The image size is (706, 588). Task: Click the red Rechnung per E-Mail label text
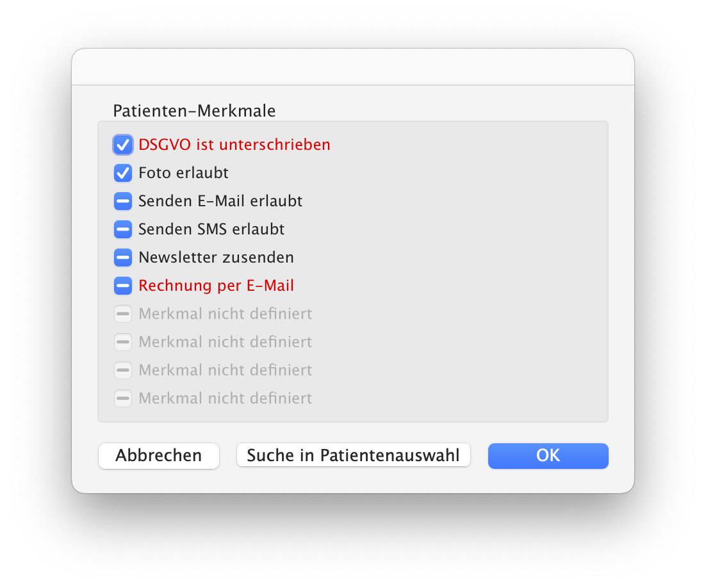216,286
